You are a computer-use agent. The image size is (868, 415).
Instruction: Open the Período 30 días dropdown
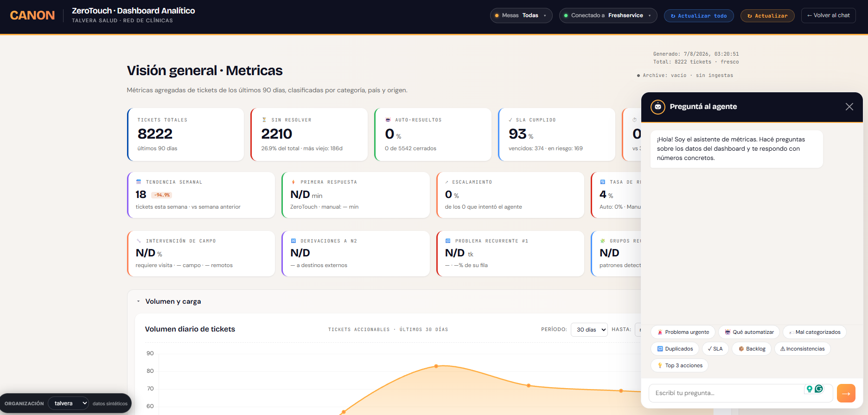pyautogui.click(x=589, y=330)
